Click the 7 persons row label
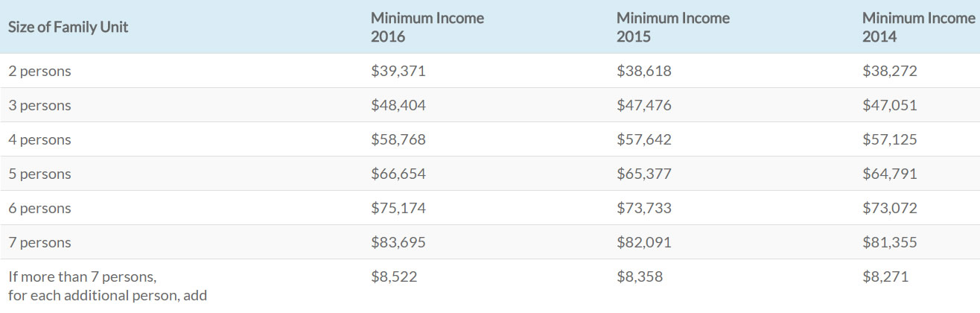The image size is (980, 313). (x=39, y=243)
